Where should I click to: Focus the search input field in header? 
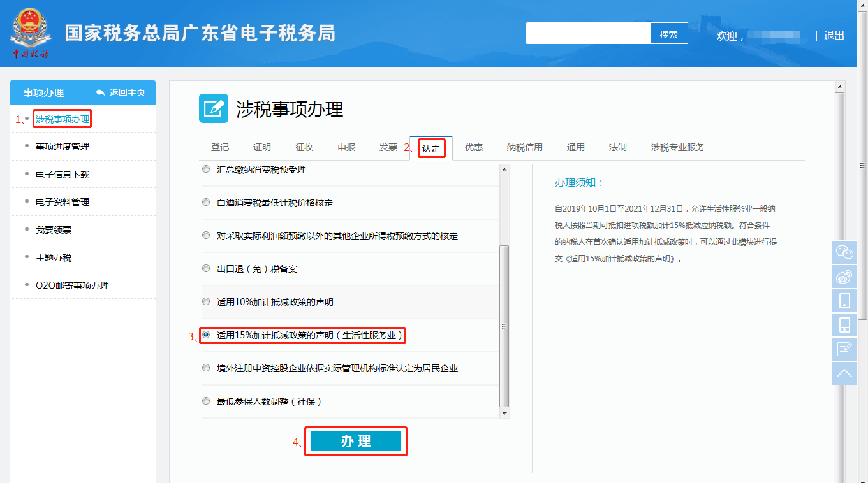(x=587, y=34)
